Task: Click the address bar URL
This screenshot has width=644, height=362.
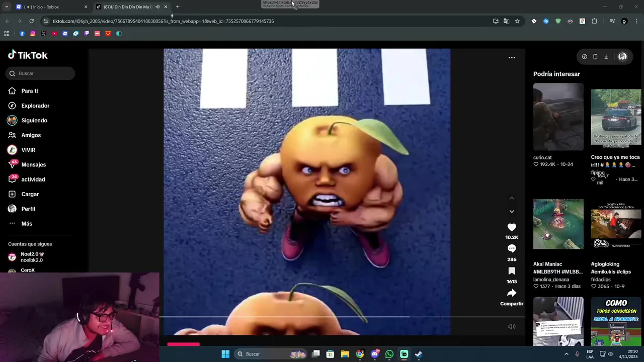Action: 163,21
